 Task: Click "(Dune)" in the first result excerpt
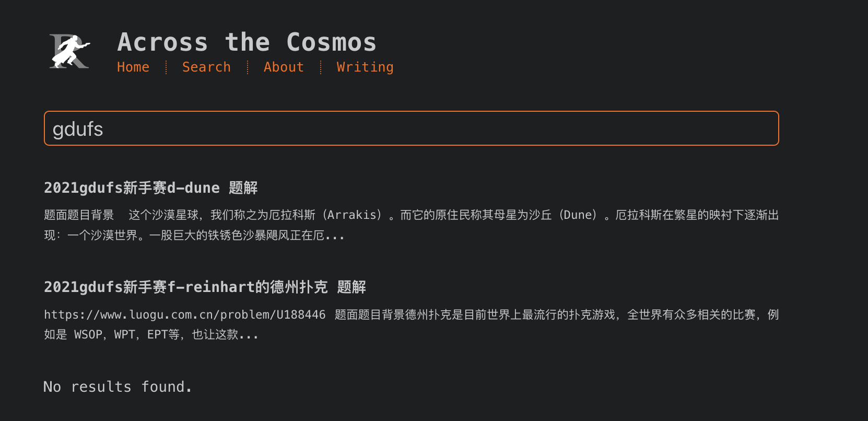coord(578,215)
